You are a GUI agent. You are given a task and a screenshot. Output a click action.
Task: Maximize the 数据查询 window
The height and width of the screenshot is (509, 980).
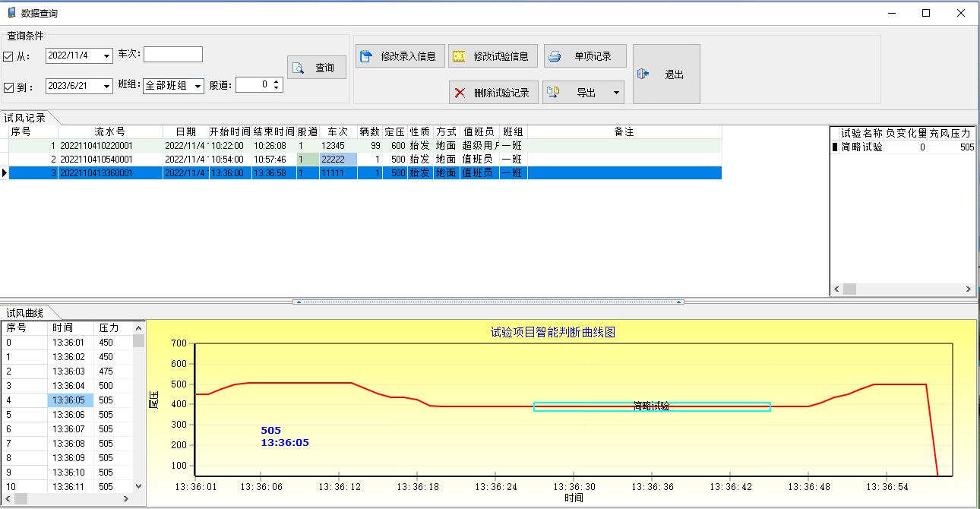tap(926, 13)
